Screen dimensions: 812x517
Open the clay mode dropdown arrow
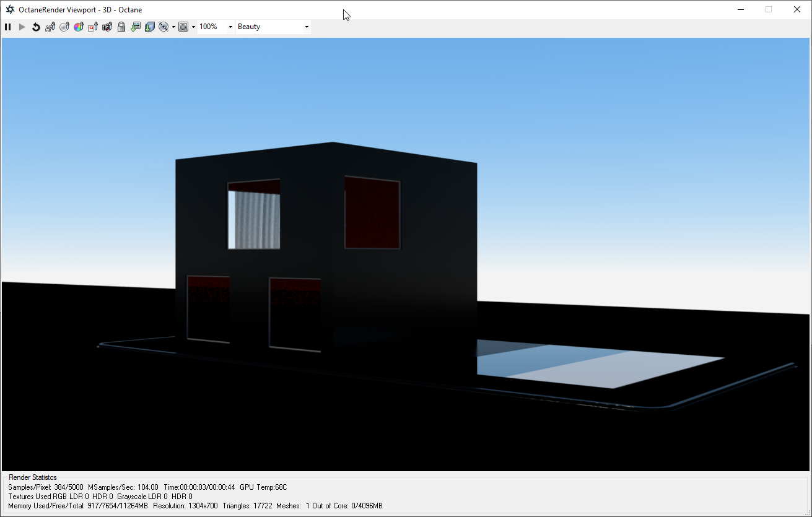[x=173, y=27]
